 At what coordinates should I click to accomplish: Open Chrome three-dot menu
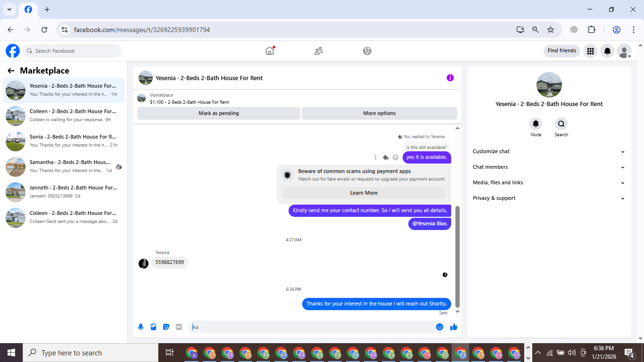633,30
